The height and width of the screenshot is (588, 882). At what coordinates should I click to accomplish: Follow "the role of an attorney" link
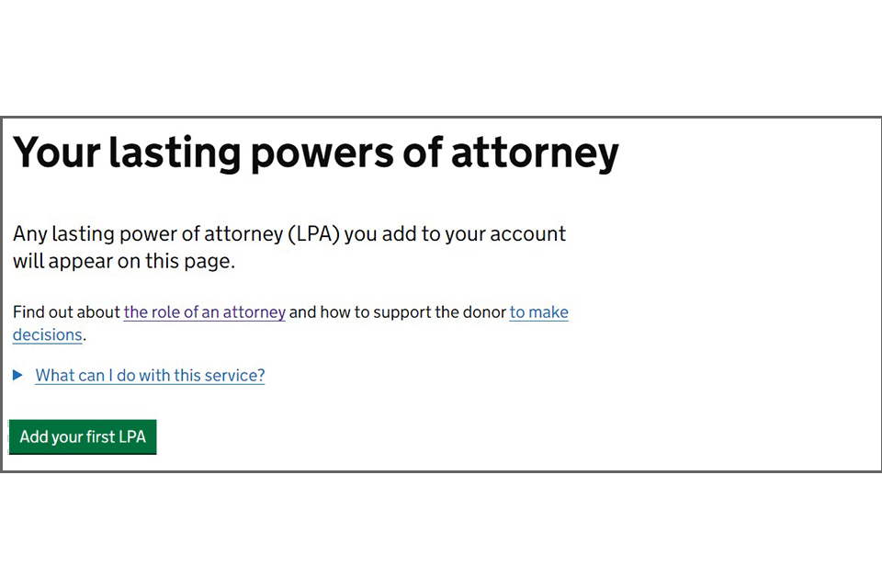204,312
